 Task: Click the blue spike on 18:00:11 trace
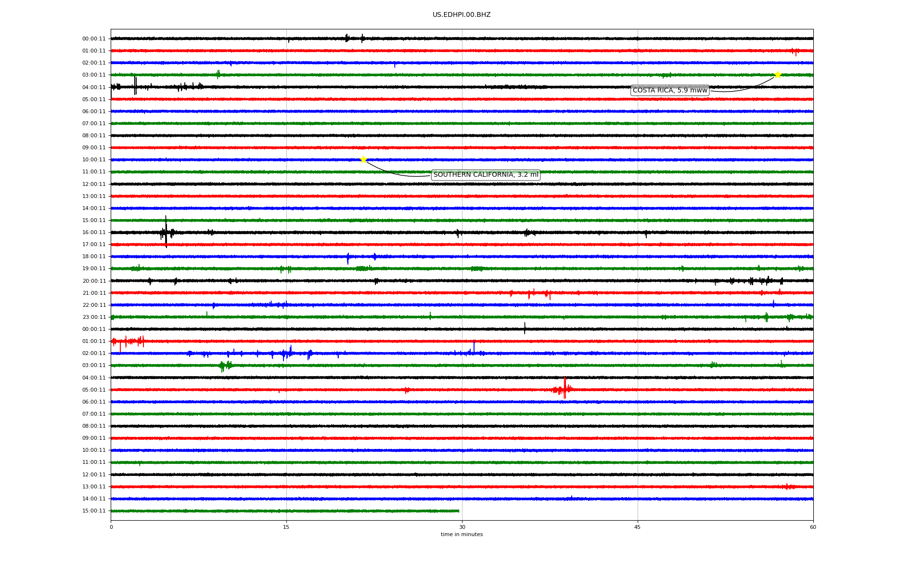(x=348, y=258)
